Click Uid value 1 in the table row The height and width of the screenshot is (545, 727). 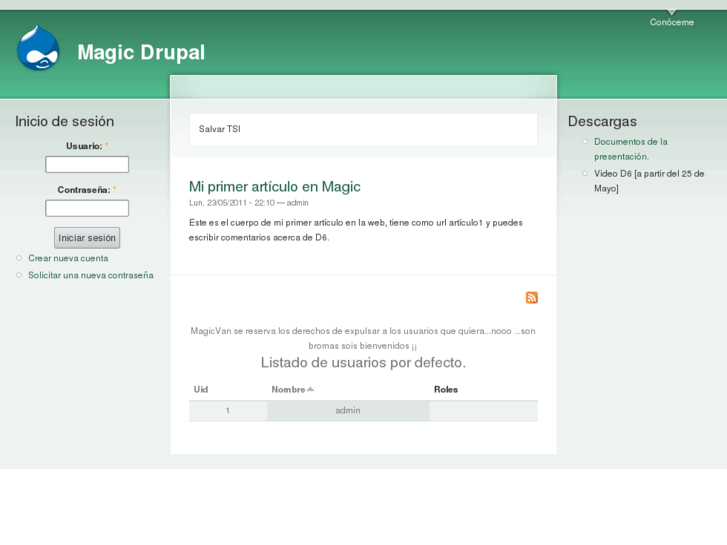click(x=227, y=410)
